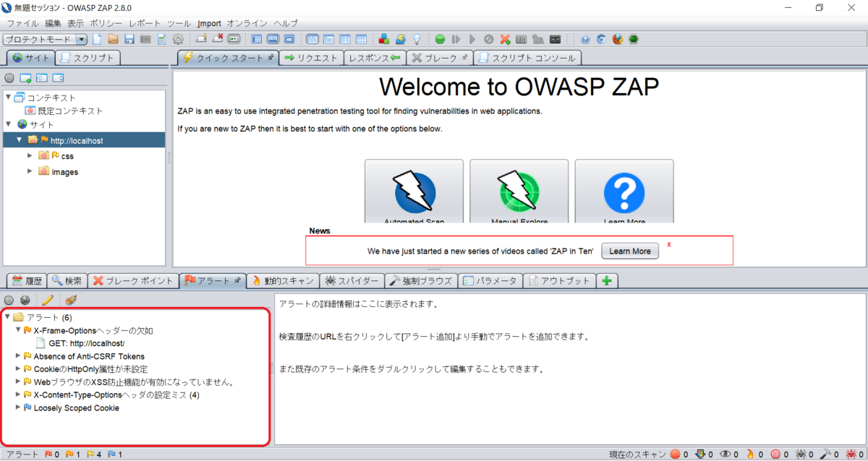Switch to the パラメータ tab

[x=490, y=280]
